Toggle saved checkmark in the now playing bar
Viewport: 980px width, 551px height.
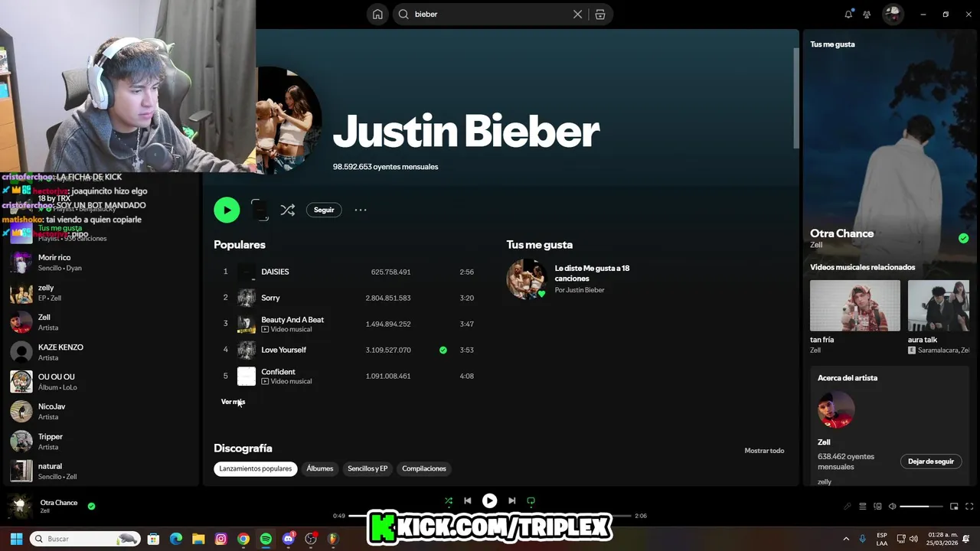coord(91,506)
